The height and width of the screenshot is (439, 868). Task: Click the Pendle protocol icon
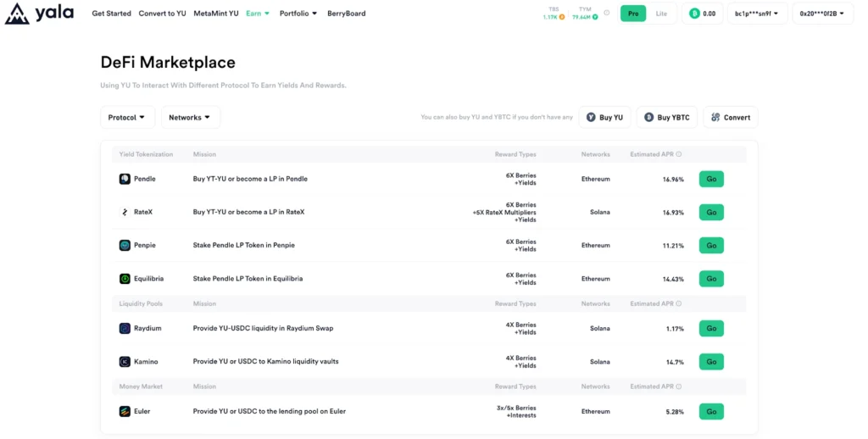pos(125,179)
